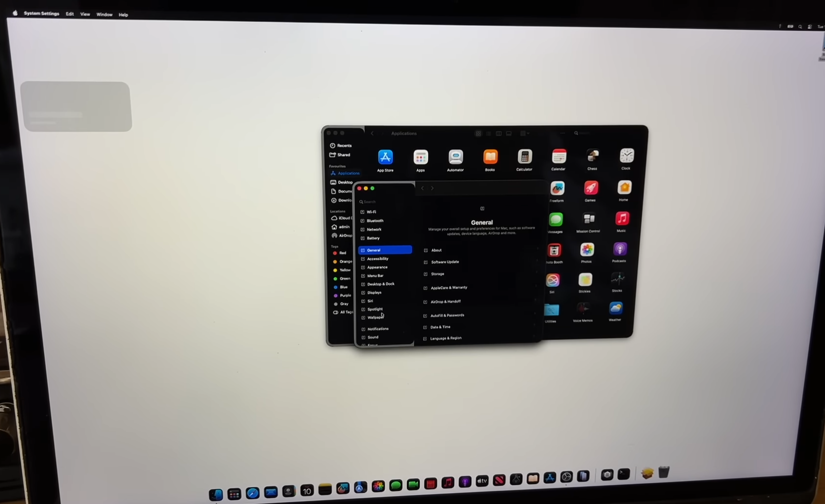
Task: Open the About row in General
Action: 482,250
